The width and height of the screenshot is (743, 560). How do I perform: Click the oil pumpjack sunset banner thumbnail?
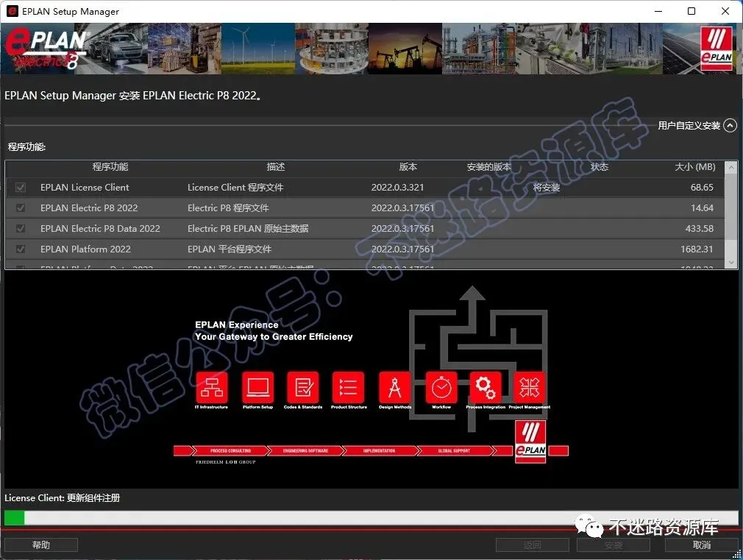pyautogui.click(x=405, y=49)
